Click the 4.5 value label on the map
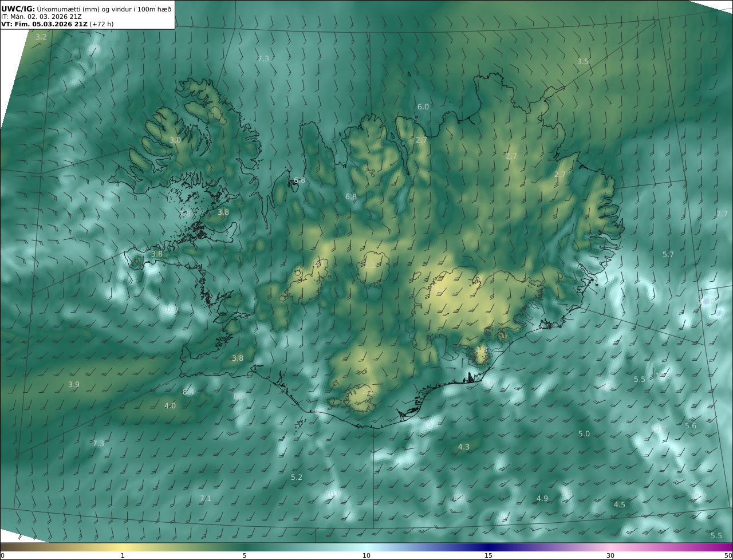 coord(620,505)
